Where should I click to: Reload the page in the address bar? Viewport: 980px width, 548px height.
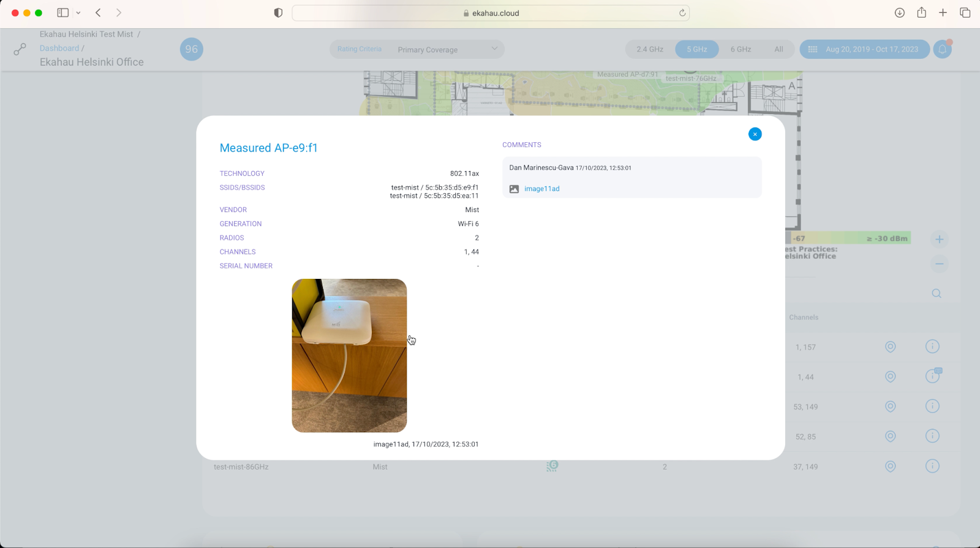pos(682,13)
